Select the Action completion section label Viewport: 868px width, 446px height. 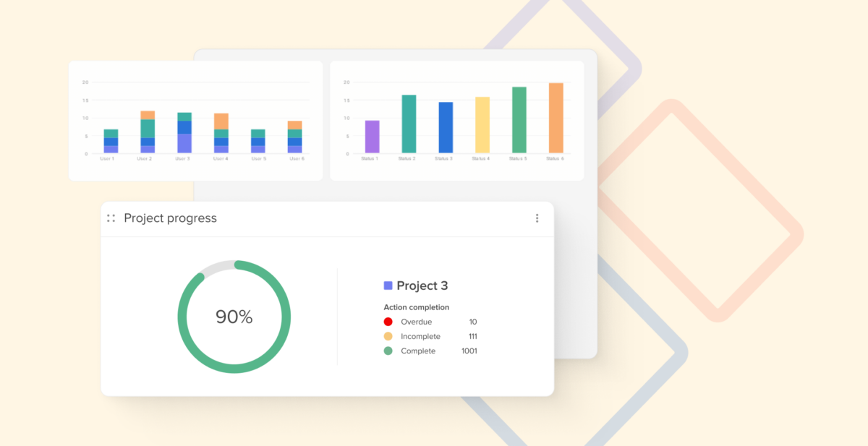pos(417,306)
